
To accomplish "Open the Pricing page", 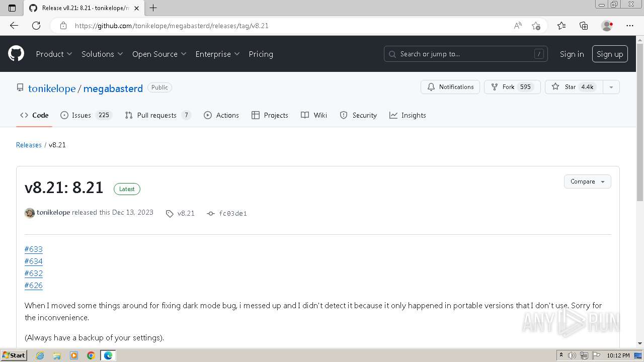I will [x=261, y=54].
